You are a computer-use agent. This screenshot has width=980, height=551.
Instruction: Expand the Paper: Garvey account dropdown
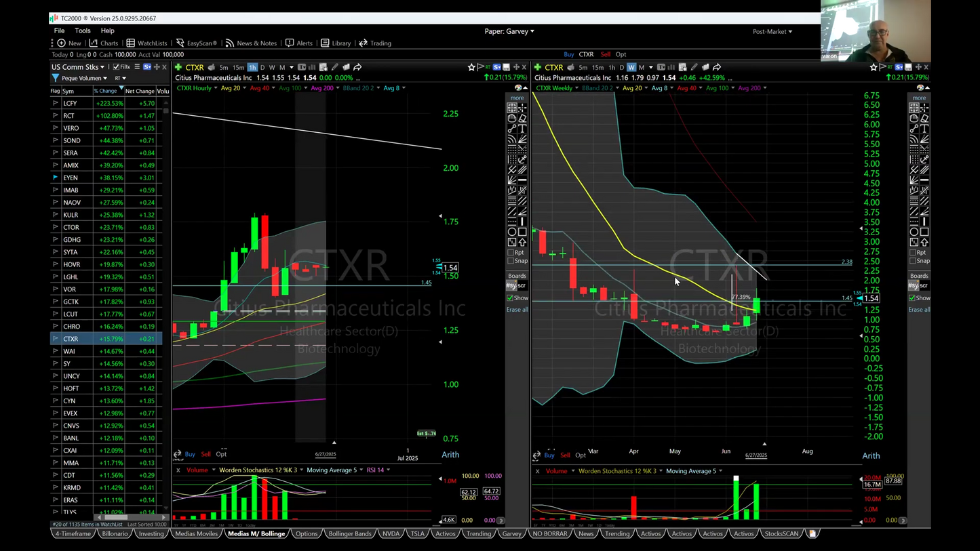509,31
